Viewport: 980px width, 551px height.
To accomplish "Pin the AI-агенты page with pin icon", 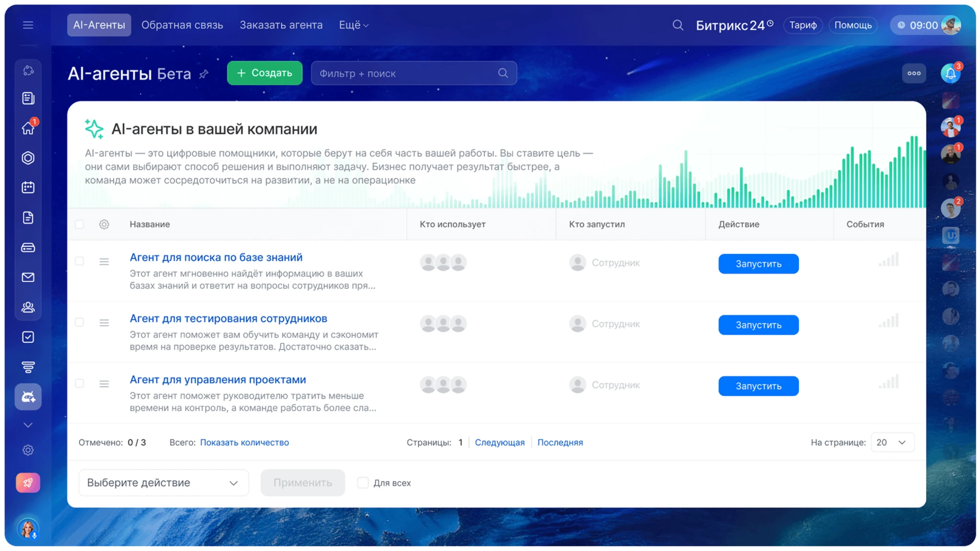I will (204, 74).
